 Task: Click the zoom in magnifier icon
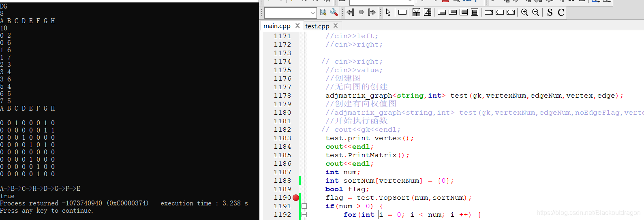525,13
